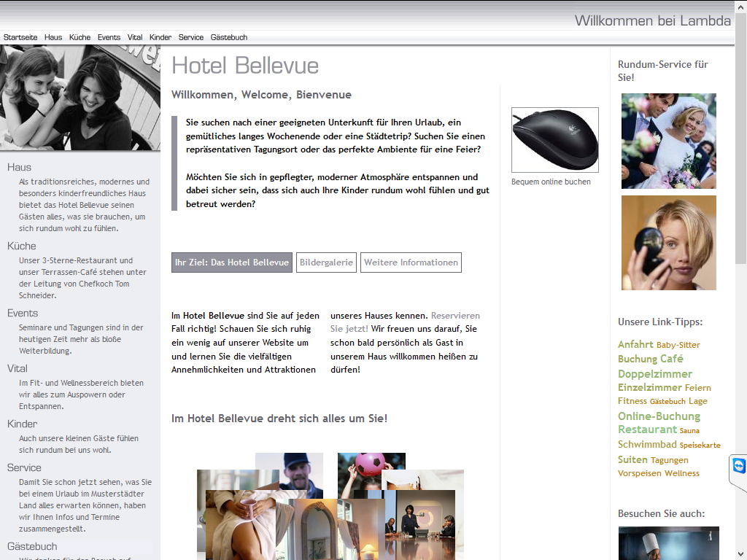747x560 pixels.
Task: Click the Wellness tag link
Action: [x=682, y=473]
